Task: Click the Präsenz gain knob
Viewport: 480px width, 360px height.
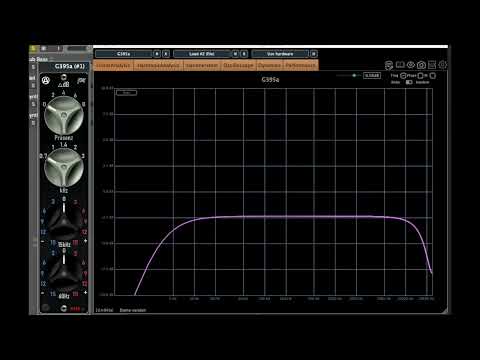Action: click(x=64, y=115)
